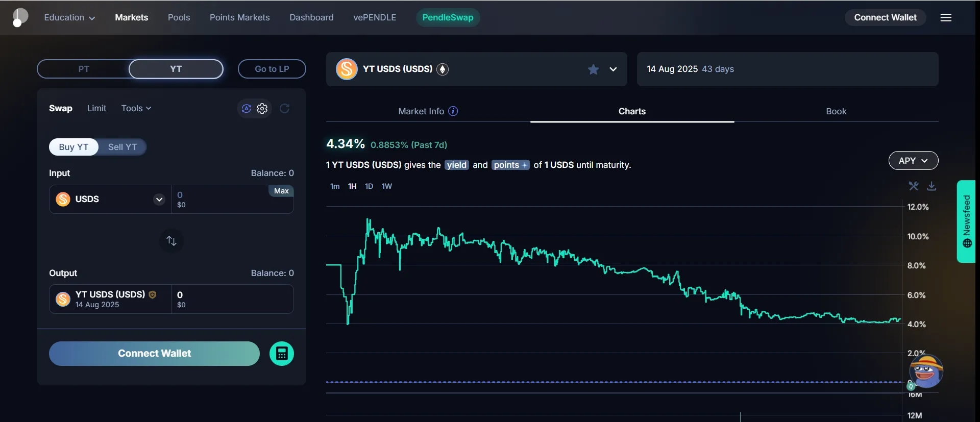Click the gradient Connect Wallet button
Image resolution: width=980 pixels, height=422 pixels.
[x=154, y=354]
